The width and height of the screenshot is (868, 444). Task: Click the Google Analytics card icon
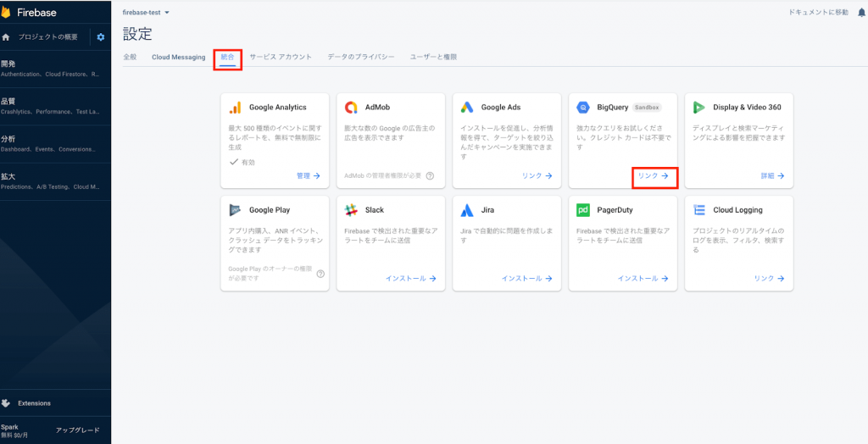coord(236,108)
